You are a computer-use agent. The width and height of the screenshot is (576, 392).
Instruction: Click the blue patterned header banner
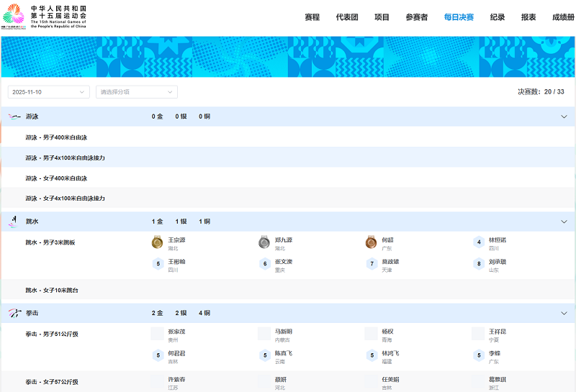(x=288, y=57)
